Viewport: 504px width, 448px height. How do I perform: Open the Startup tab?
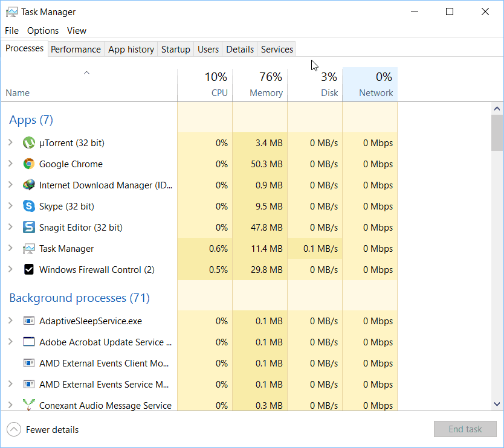(x=175, y=50)
